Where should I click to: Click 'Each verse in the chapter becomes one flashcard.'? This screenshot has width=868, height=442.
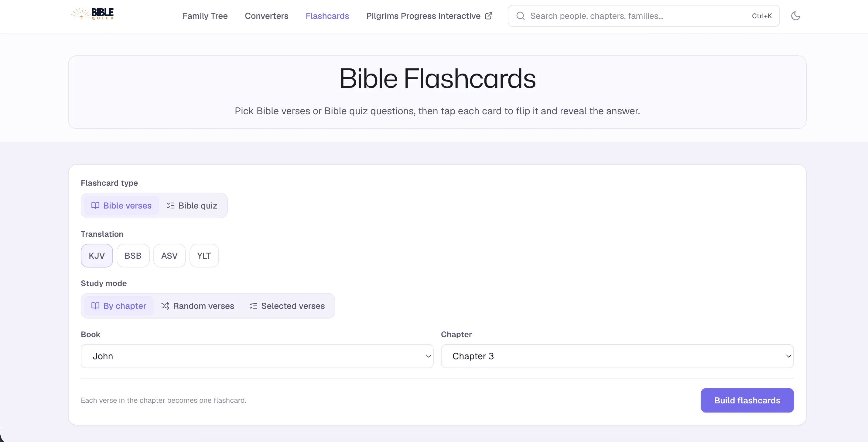pos(163,400)
